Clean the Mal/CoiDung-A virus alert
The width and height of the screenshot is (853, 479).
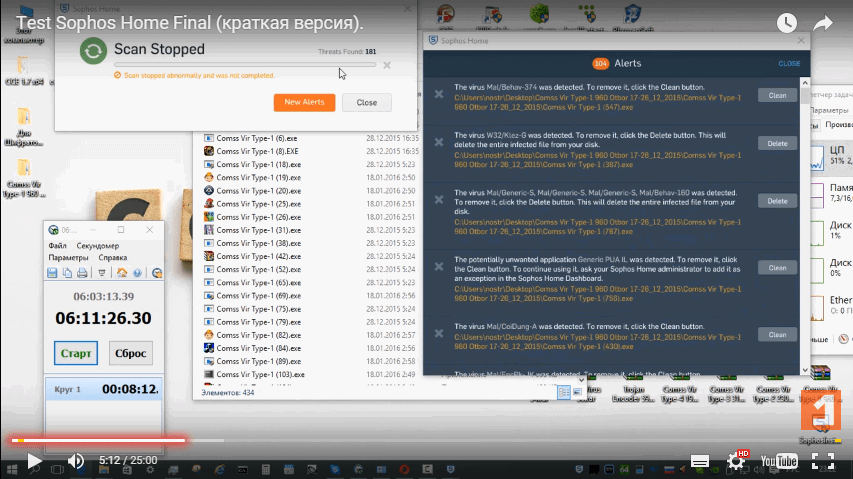[x=777, y=335]
